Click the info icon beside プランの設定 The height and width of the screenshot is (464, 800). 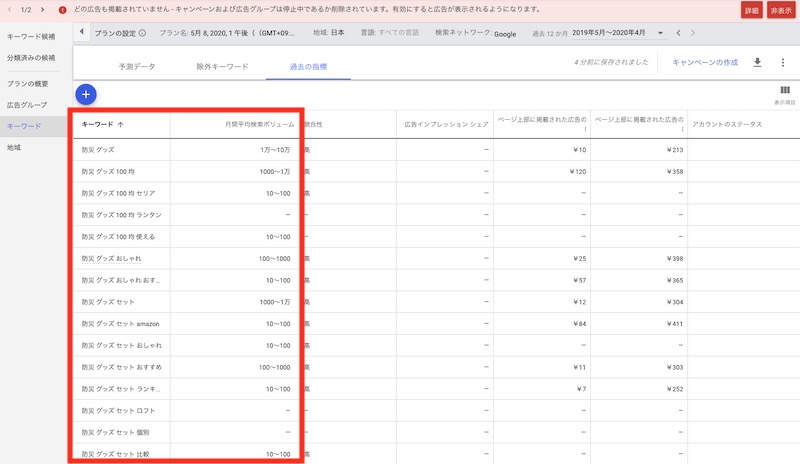(142, 33)
